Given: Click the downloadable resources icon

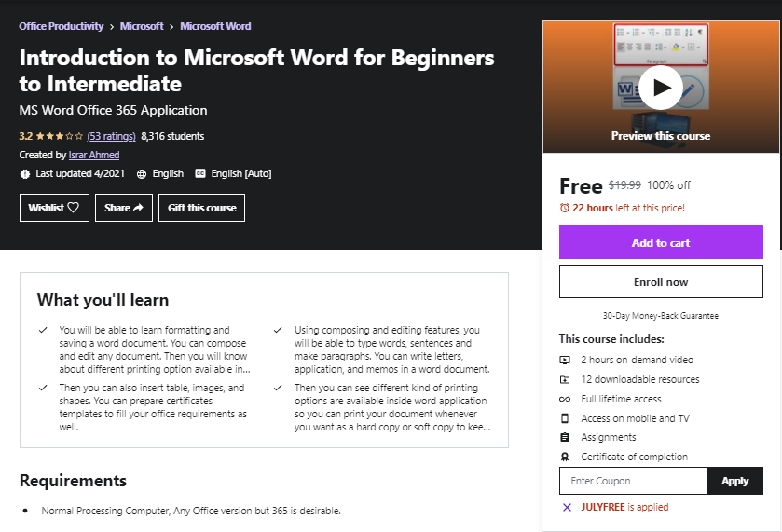Looking at the screenshot, I should click(x=565, y=379).
